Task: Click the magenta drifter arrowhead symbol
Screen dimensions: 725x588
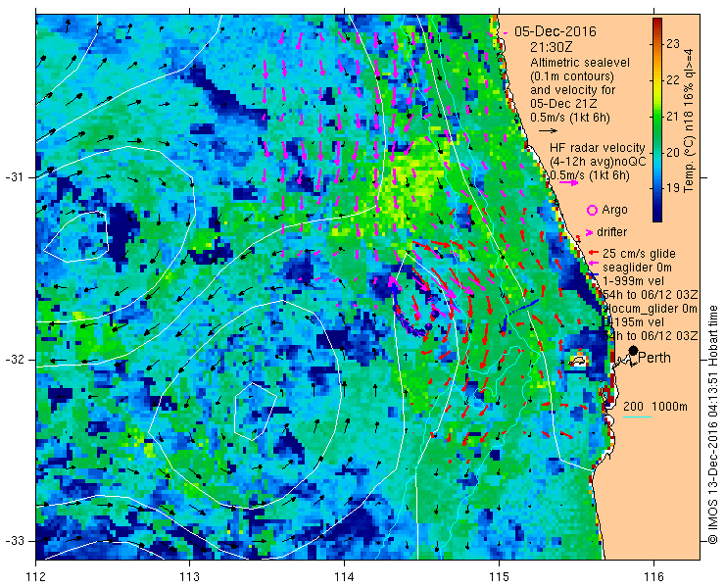Action: pyautogui.click(x=590, y=232)
